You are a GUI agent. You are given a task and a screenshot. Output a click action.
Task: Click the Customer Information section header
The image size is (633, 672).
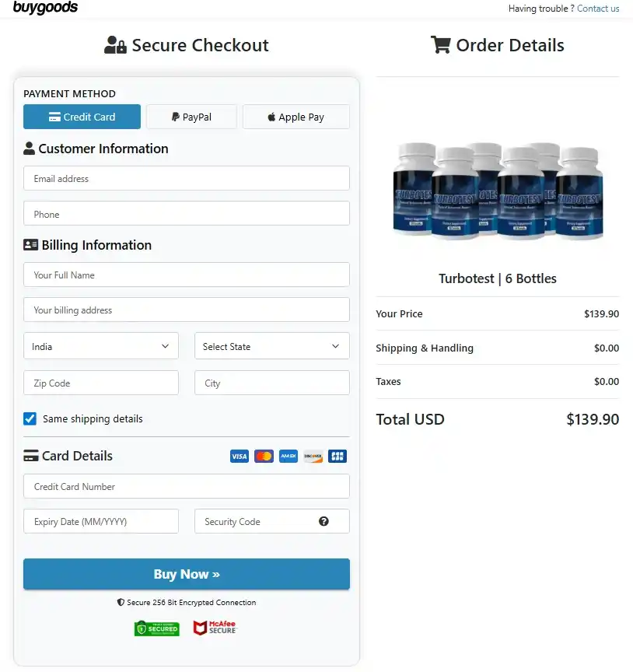click(96, 149)
